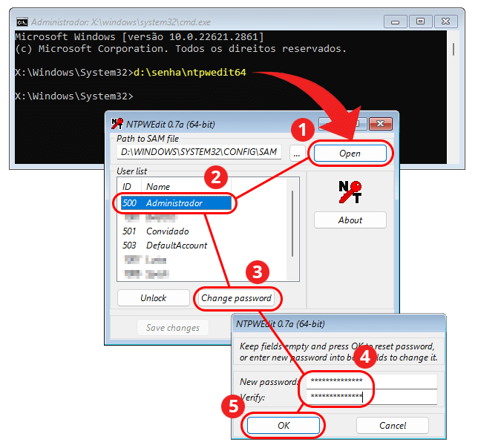Click the Name column header

click(x=186, y=186)
